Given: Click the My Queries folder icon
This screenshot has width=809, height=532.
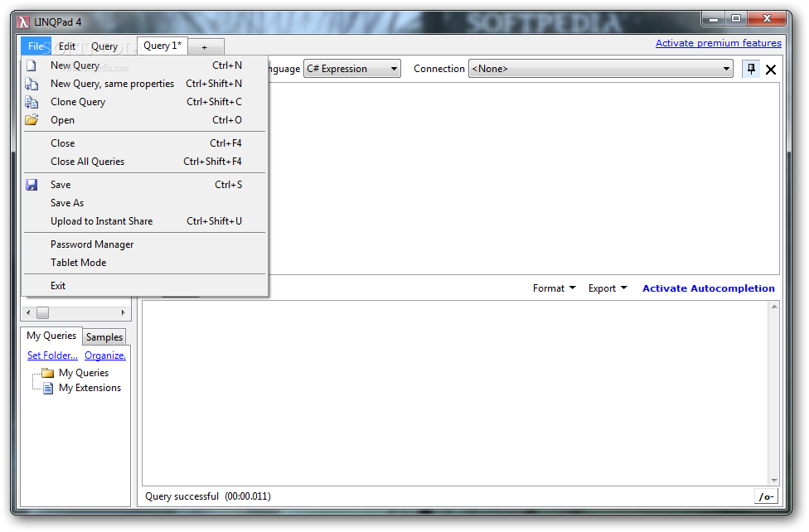Looking at the screenshot, I should coord(47,373).
